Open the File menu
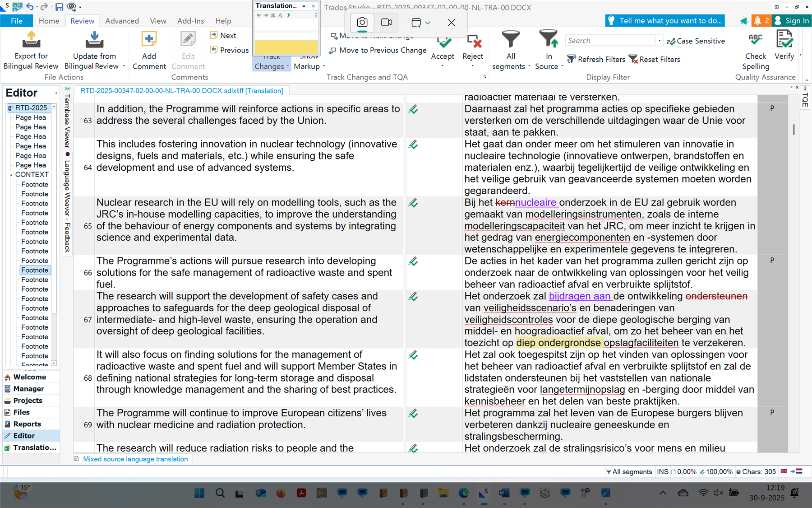This screenshot has height=508, width=812. tap(16, 21)
